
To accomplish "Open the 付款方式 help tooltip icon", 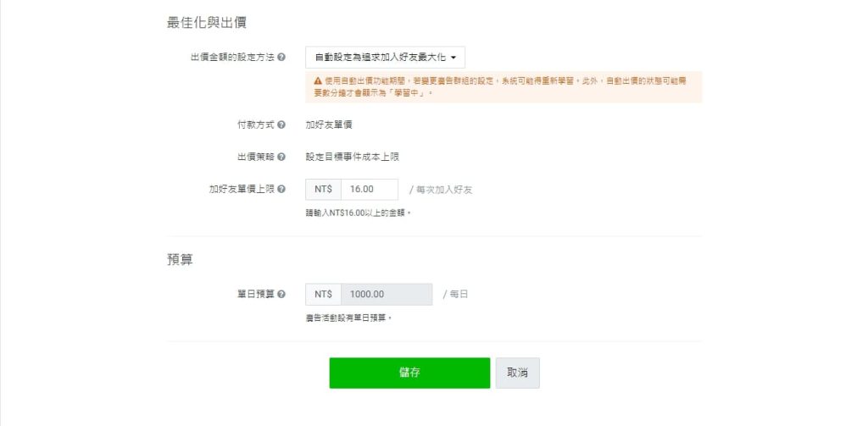I will click(281, 124).
